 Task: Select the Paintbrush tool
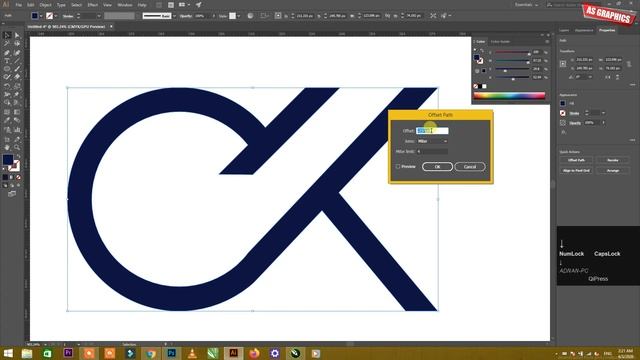pyautogui.click(x=17, y=69)
